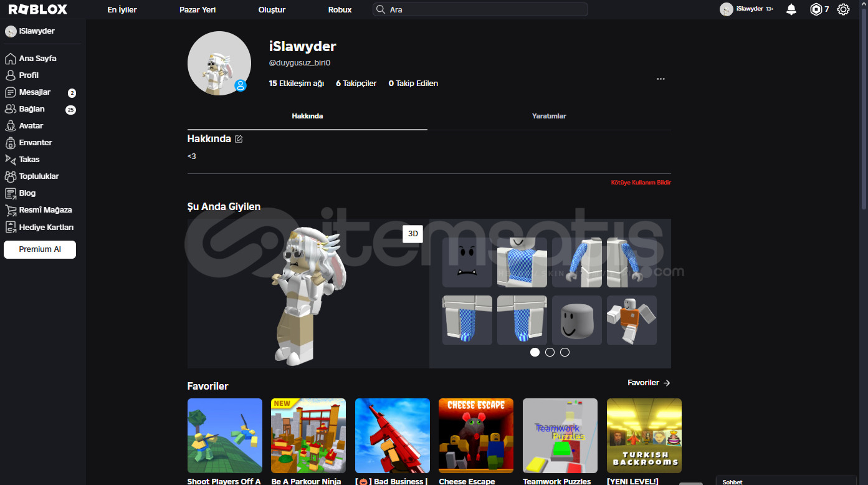Open the orange shirt animation item
The image size is (868, 485).
(632, 320)
